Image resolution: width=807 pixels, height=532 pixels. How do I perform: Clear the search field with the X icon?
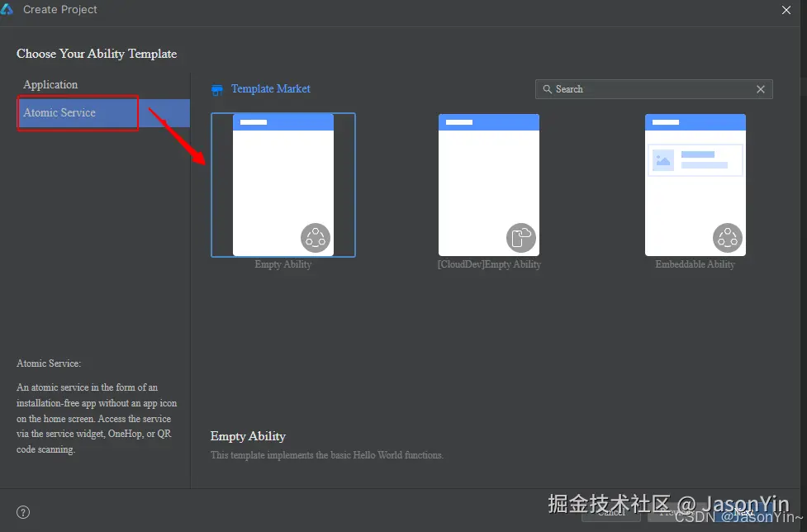(x=761, y=88)
